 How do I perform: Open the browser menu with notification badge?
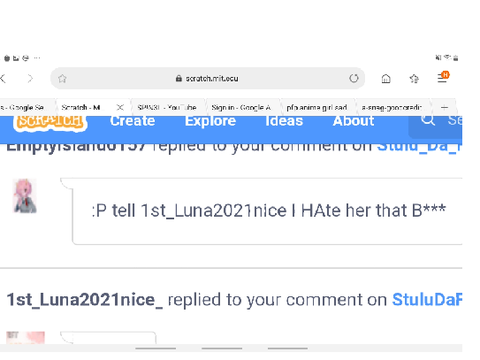click(443, 78)
